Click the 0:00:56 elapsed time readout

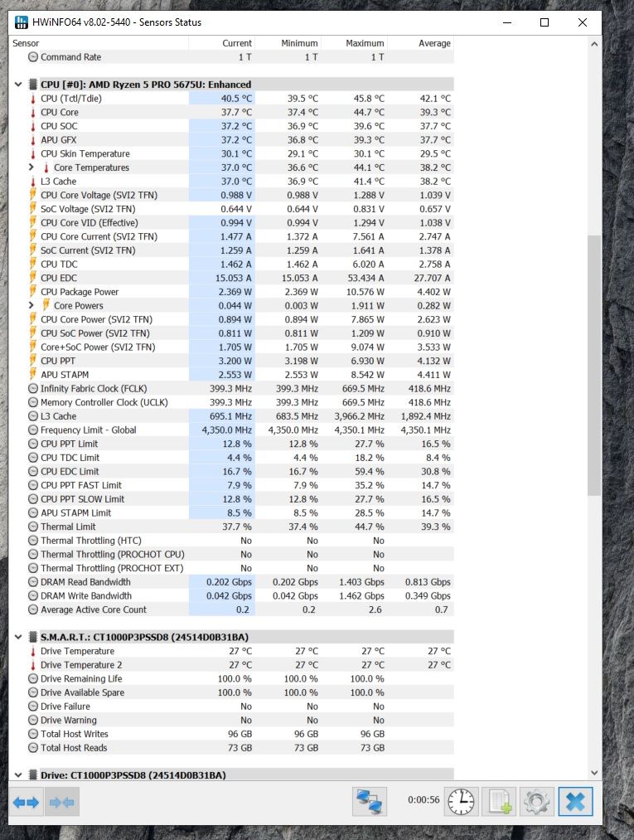click(423, 800)
